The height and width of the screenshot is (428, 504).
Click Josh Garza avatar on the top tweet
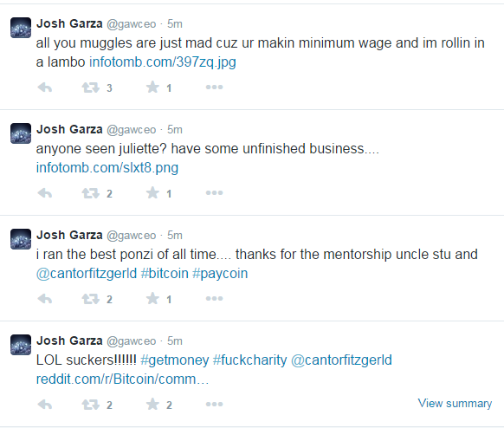click(21, 28)
